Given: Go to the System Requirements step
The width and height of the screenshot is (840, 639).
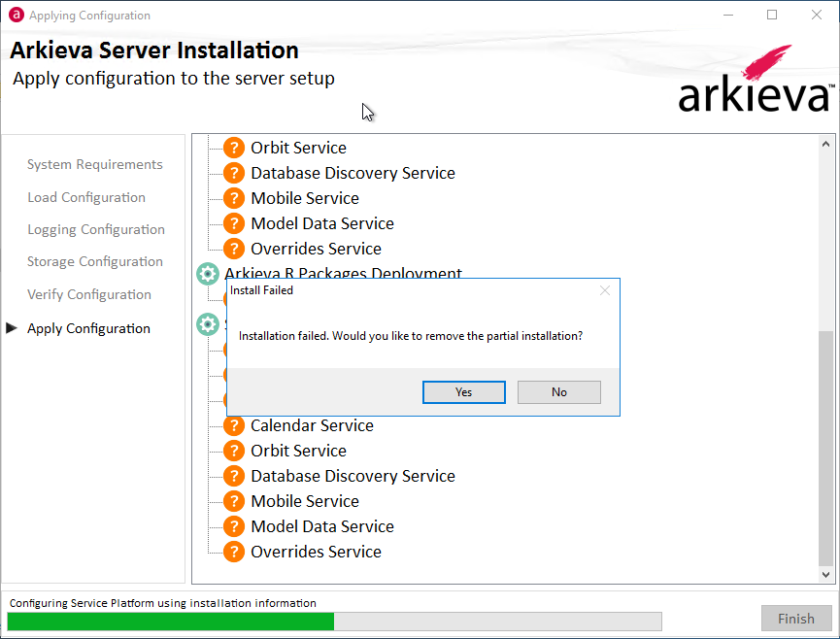Looking at the screenshot, I should [x=95, y=164].
